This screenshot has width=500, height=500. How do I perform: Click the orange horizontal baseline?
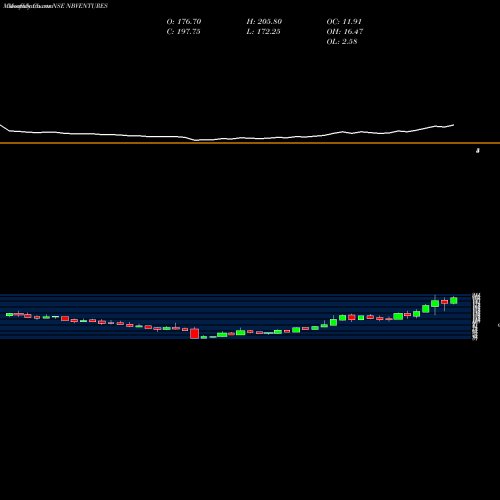(x=250, y=143)
